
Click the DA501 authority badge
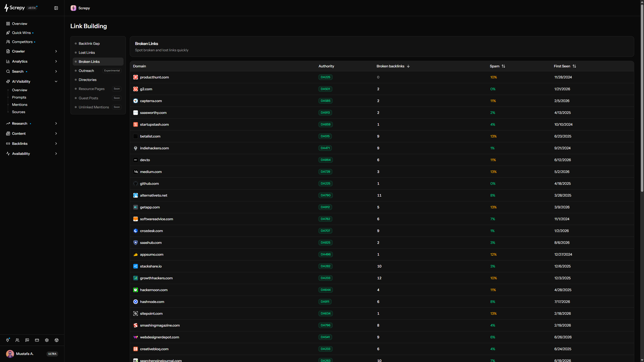(x=325, y=89)
